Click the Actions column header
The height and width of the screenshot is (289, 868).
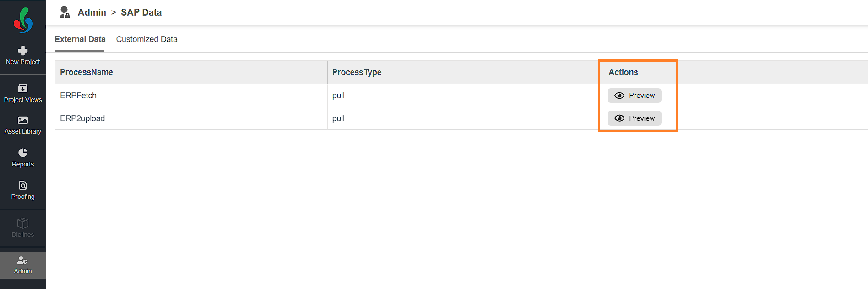pyautogui.click(x=623, y=72)
